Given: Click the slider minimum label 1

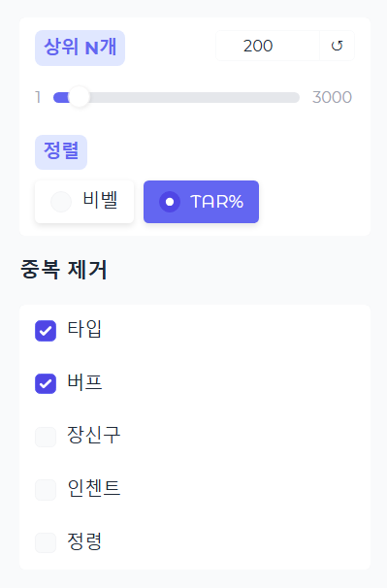Looking at the screenshot, I should (38, 97).
